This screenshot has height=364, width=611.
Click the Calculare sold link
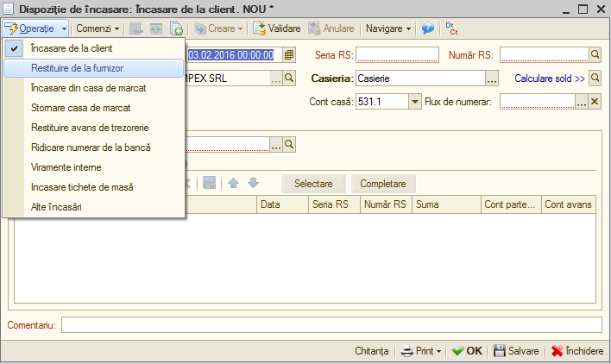(x=550, y=78)
